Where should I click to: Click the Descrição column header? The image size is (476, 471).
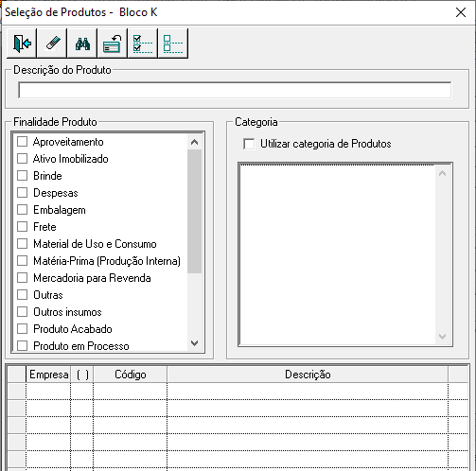308,375
